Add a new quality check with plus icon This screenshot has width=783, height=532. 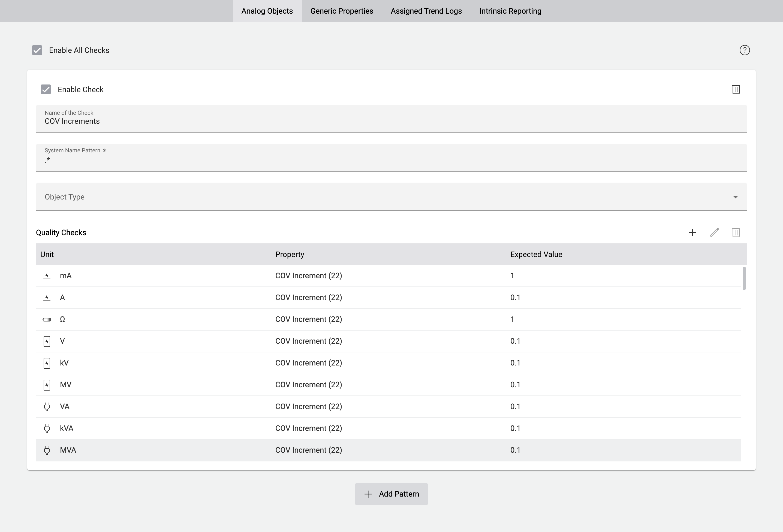(692, 232)
